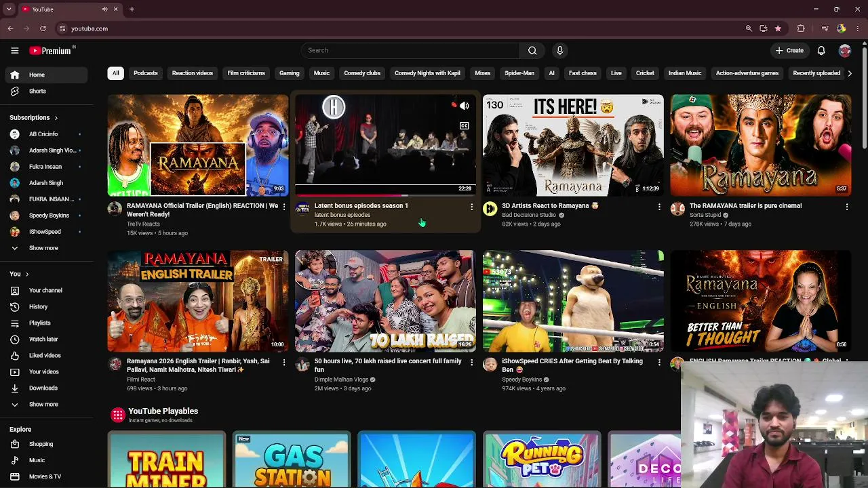Open the Create menu
Image resolution: width=868 pixels, height=488 pixels.
pyautogui.click(x=790, y=50)
